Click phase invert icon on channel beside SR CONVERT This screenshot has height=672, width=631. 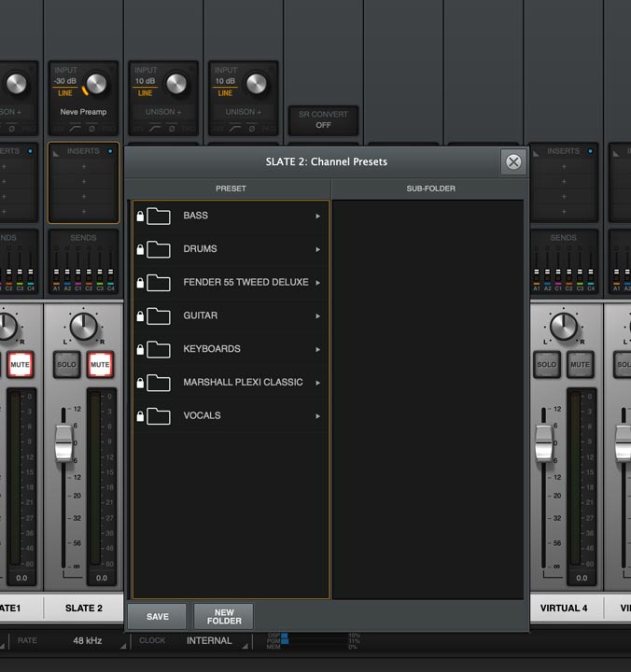[252, 129]
